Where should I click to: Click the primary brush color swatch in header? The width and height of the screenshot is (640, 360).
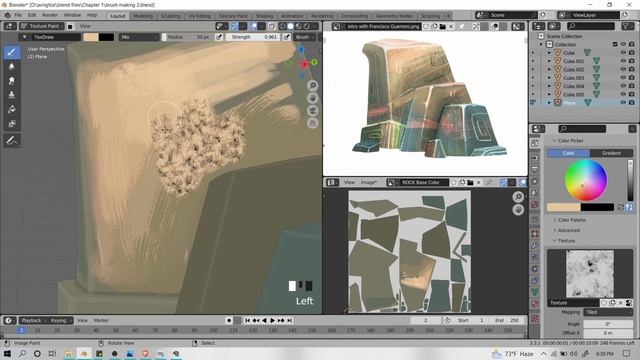tap(91, 37)
